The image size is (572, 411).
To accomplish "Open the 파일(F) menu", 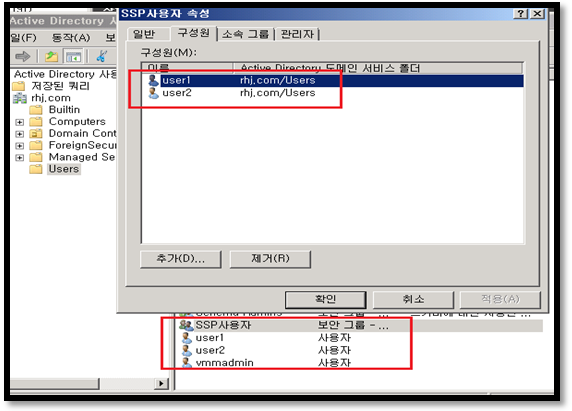I will [x=23, y=38].
